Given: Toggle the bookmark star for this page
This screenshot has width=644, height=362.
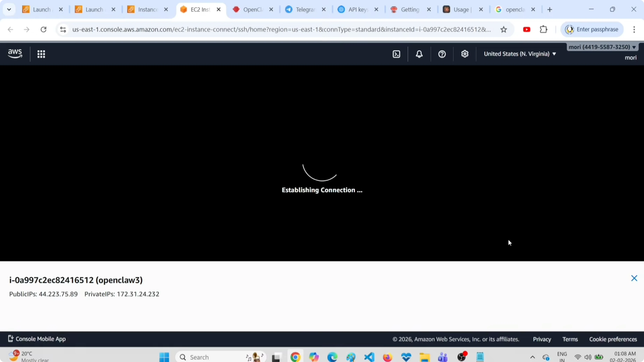Looking at the screenshot, I should pos(504,29).
